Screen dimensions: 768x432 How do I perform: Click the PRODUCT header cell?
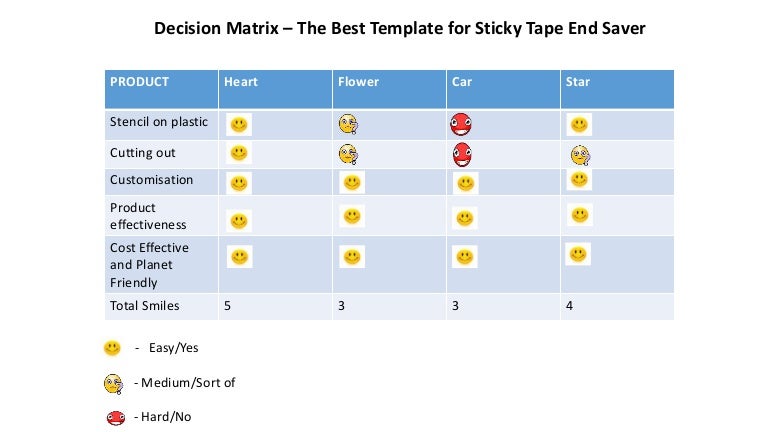point(140,82)
